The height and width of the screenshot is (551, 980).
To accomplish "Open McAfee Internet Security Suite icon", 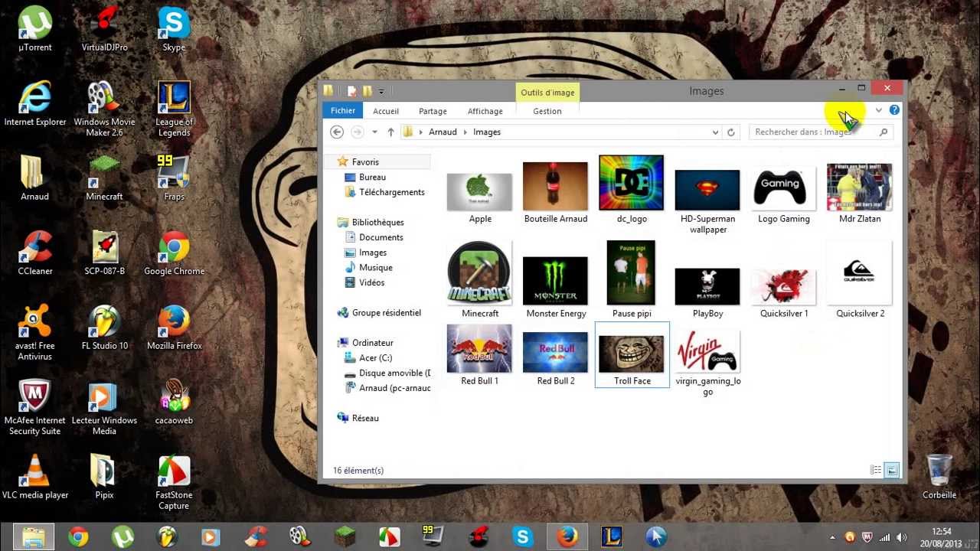I will (x=34, y=407).
